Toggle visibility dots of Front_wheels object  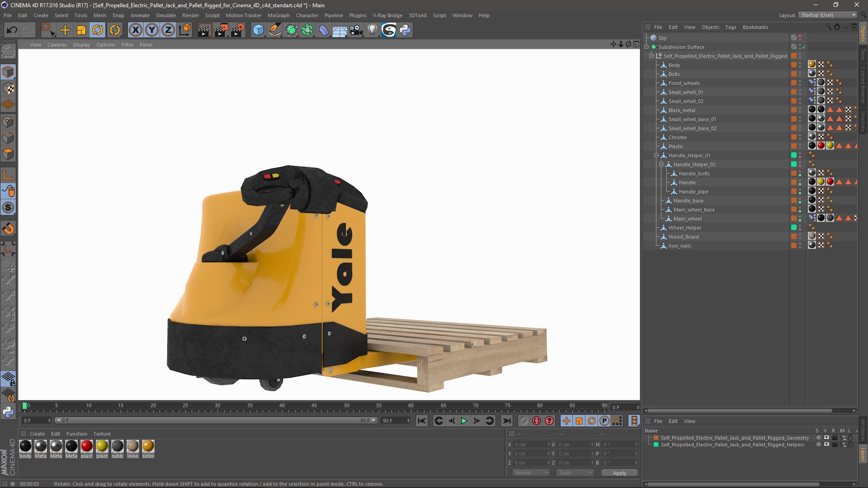tap(800, 83)
